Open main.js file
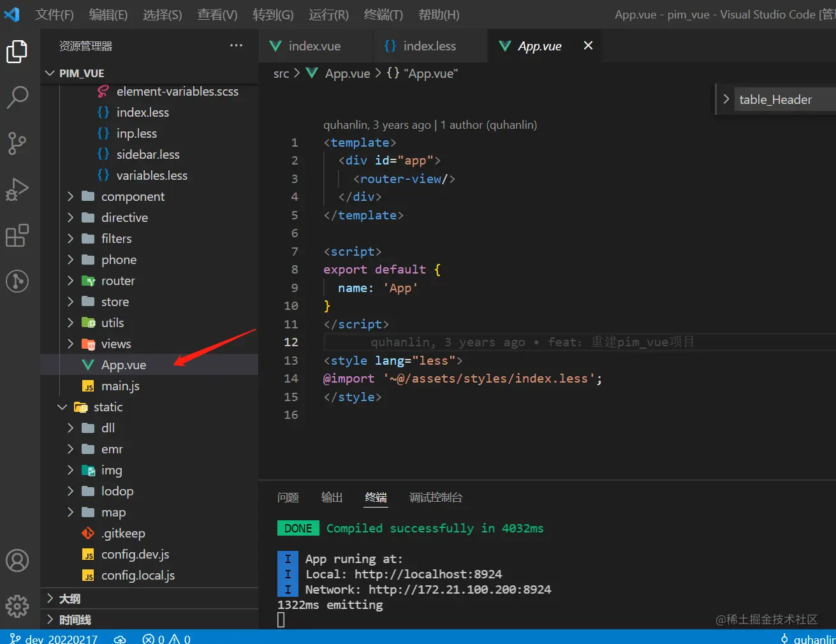Viewport: 836px width, 644px height. tap(120, 386)
